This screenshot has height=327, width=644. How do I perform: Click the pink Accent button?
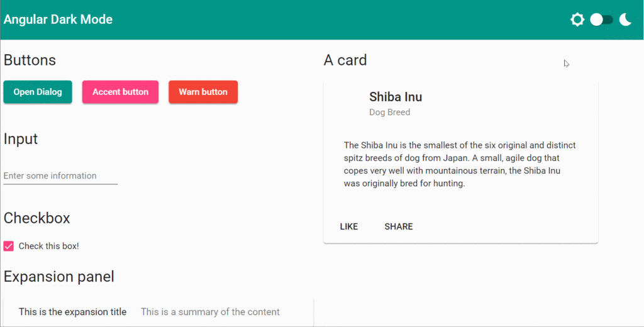[120, 92]
